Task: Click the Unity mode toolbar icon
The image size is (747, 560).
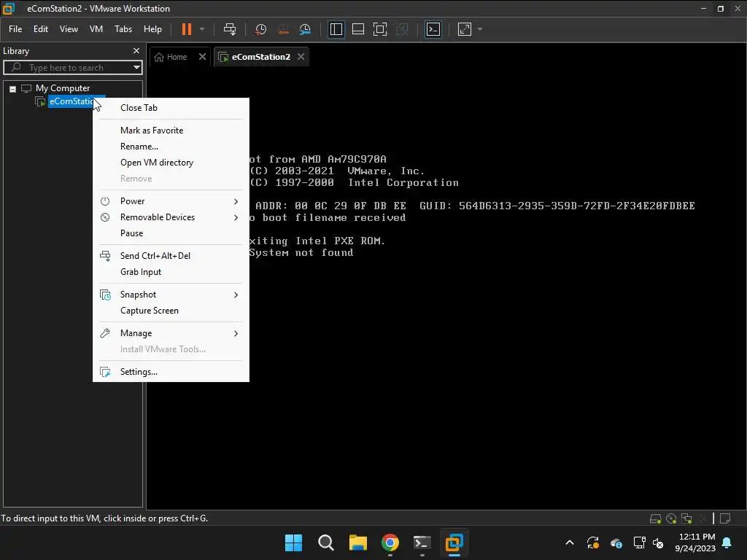Action: [x=402, y=29]
